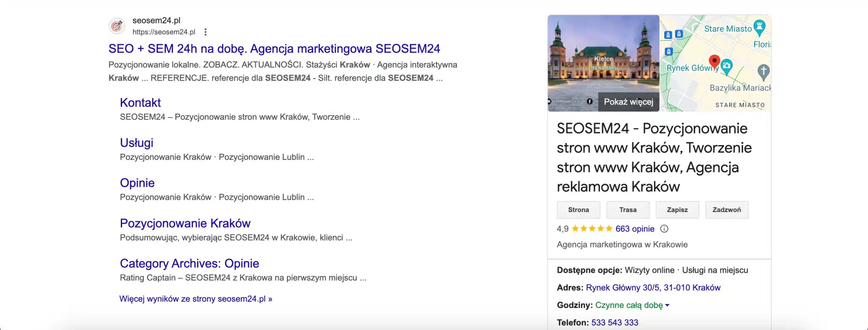Open the Kontakt sitelink

(x=140, y=103)
